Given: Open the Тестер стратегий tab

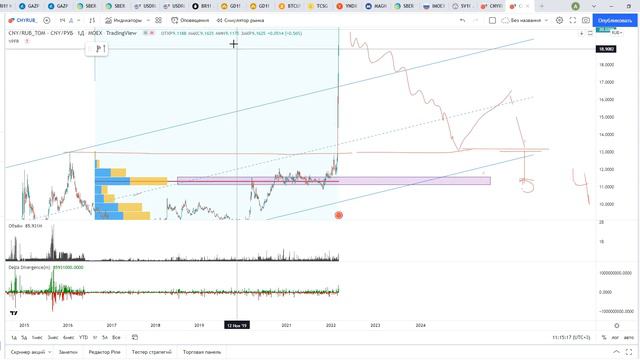Looking at the screenshot, I should coord(151,352).
